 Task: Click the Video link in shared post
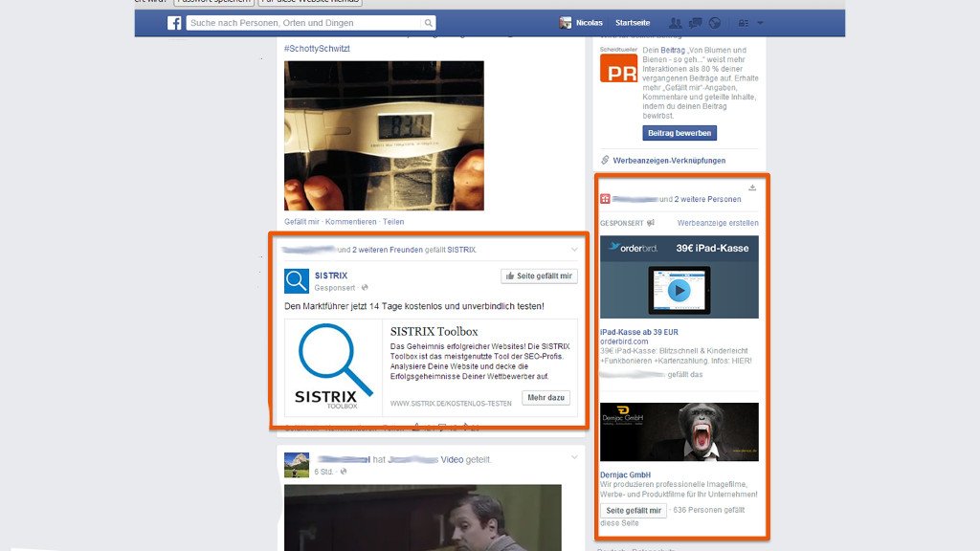(x=452, y=460)
